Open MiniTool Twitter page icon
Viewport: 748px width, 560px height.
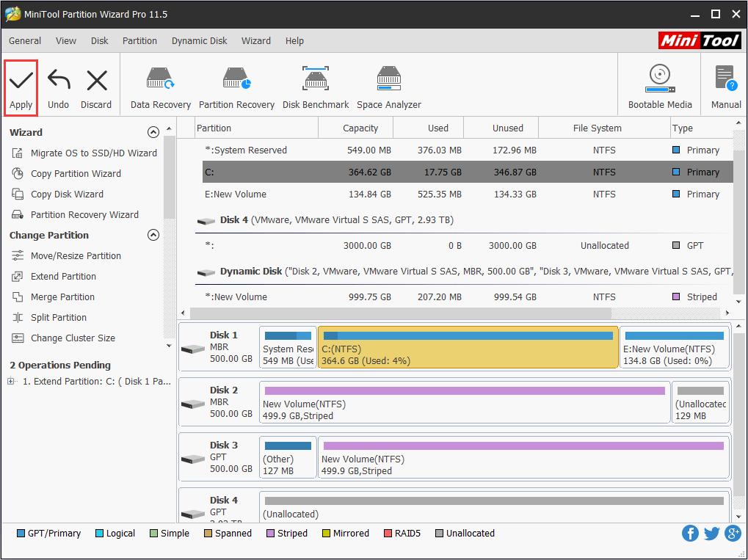click(711, 534)
